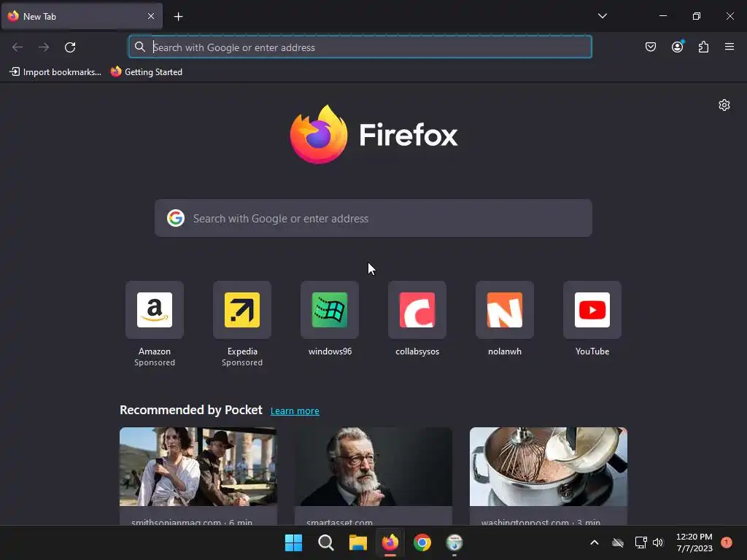Click the Pocket Learn more link
This screenshot has height=560, width=747.
(x=295, y=411)
